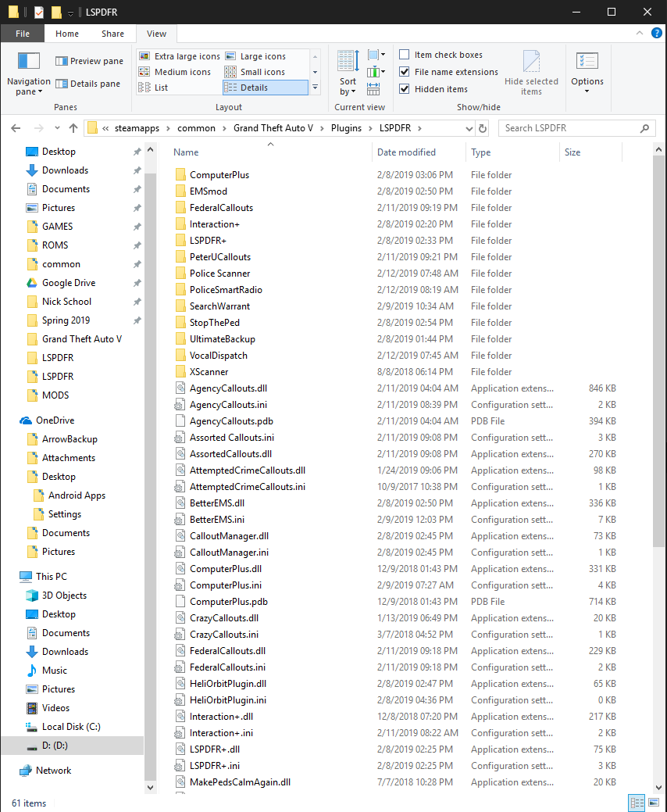Open the address bar history dropdown
This screenshot has height=812, width=667.
click(469, 128)
